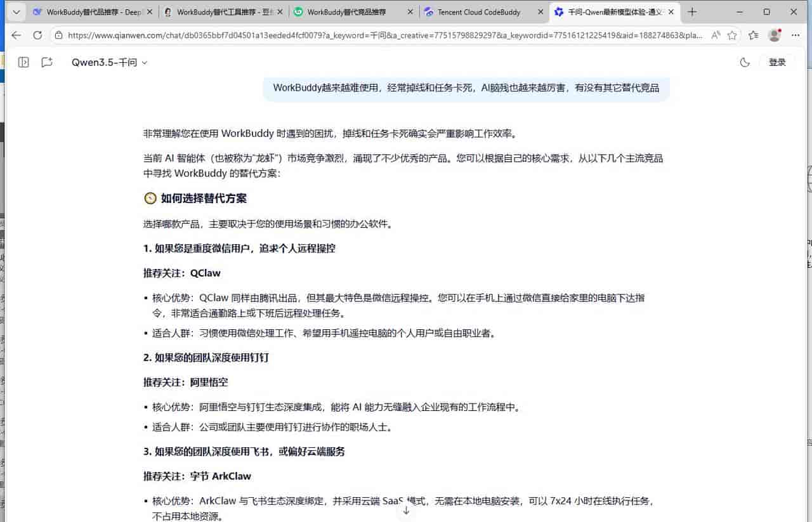Click heading 3. 如果您的团队深度使用飞书
The height and width of the screenshot is (522, 812).
[244, 452]
